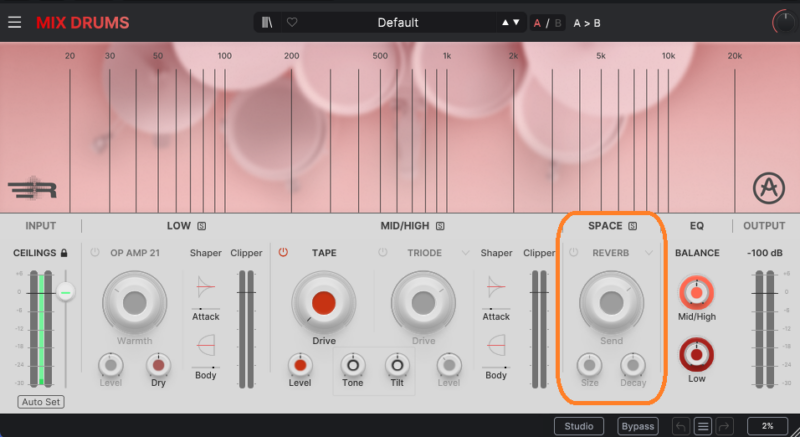Turn on the REVERB power button
This screenshot has width=800, height=437.
(x=574, y=253)
